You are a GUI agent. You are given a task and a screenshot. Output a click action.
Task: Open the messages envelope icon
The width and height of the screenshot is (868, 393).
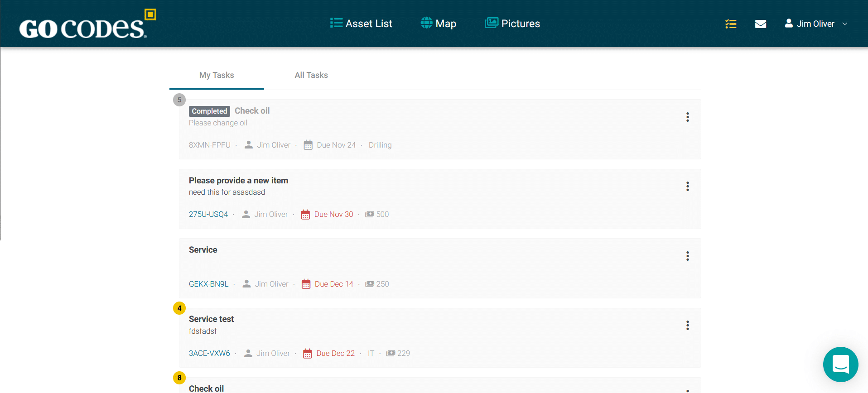(761, 24)
